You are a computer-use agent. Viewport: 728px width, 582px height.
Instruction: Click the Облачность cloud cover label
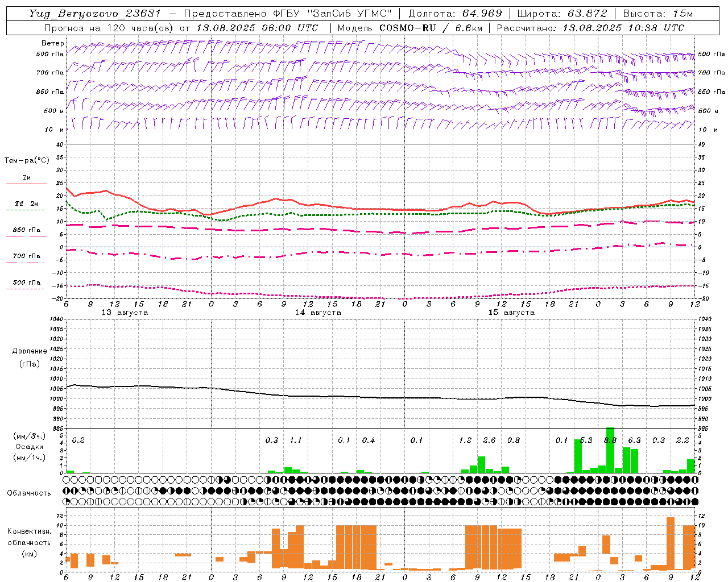point(29,493)
